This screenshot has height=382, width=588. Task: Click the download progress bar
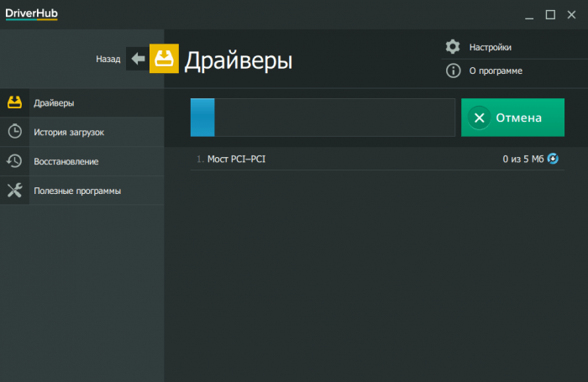tap(323, 118)
